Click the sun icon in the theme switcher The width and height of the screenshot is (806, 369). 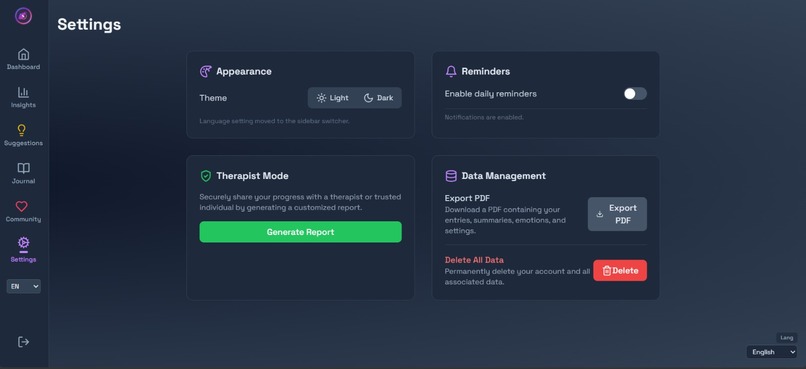click(x=321, y=98)
